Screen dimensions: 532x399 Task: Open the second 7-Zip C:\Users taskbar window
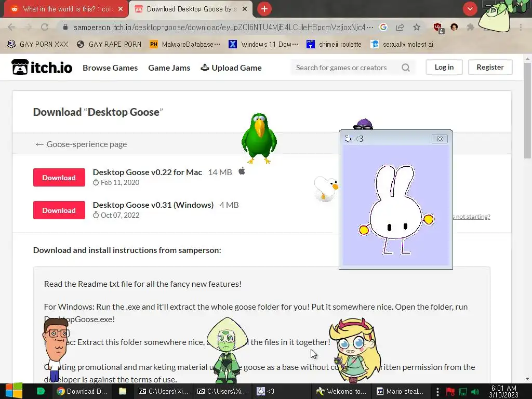tap(222, 391)
